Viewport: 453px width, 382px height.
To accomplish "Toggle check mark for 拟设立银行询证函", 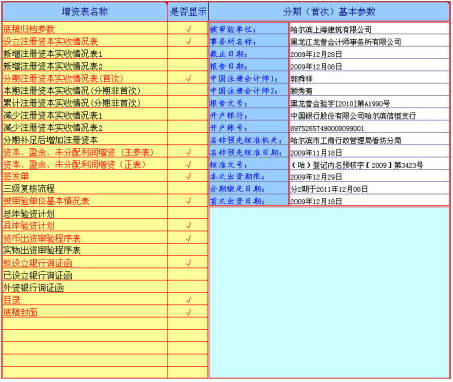I will [x=188, y=263].
